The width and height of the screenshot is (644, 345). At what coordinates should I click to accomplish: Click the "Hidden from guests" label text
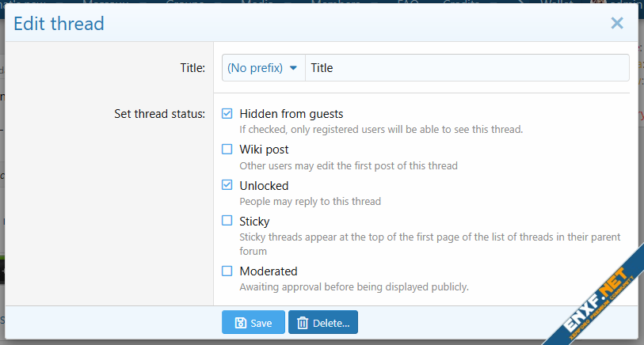[x=291, y=114]
